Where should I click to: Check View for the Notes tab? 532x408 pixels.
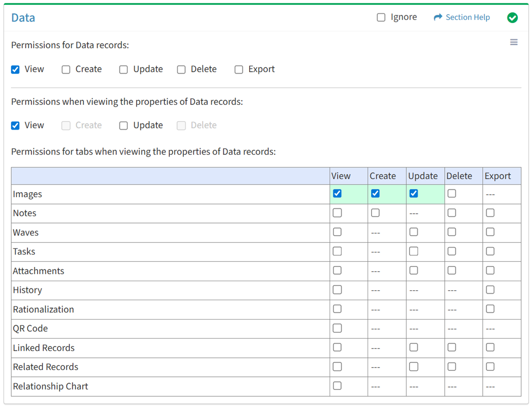tap(337, 213)
